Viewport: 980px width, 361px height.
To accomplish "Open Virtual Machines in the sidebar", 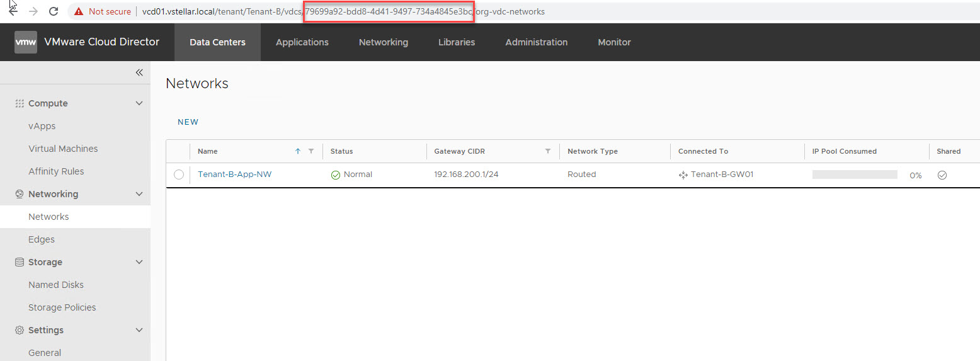I will pos(63,149).
